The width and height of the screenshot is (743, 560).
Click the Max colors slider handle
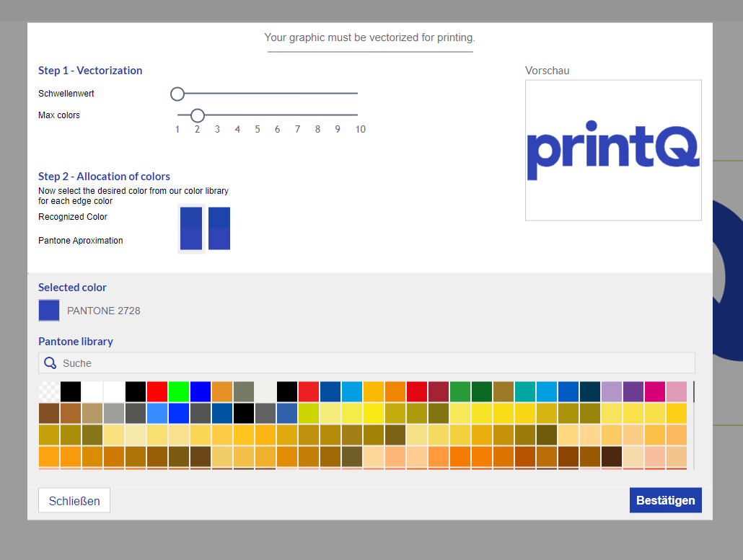(x=197, y=115)
